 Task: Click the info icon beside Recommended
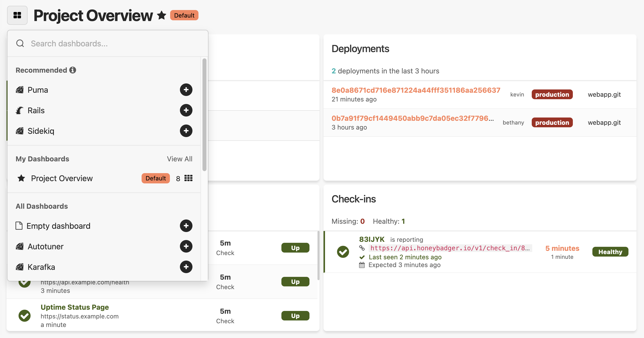pyautogui.click(x=73, y=70)
